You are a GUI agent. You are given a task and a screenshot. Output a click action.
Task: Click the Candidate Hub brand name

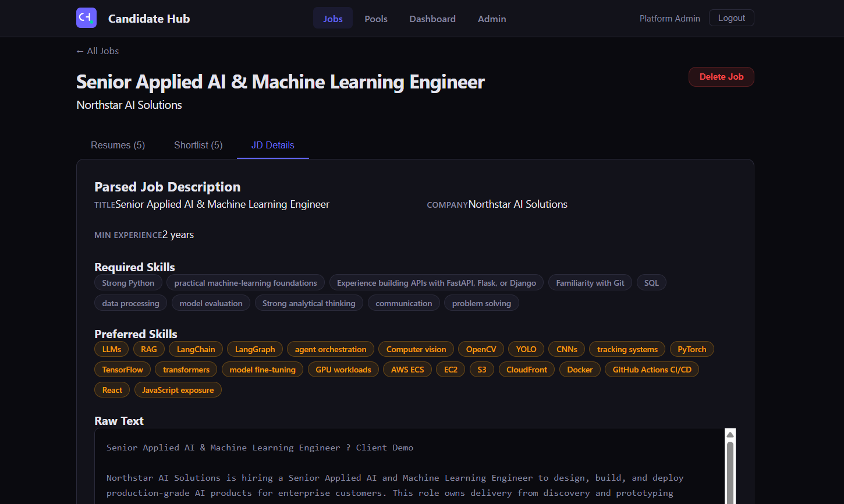tap(149, 19)
